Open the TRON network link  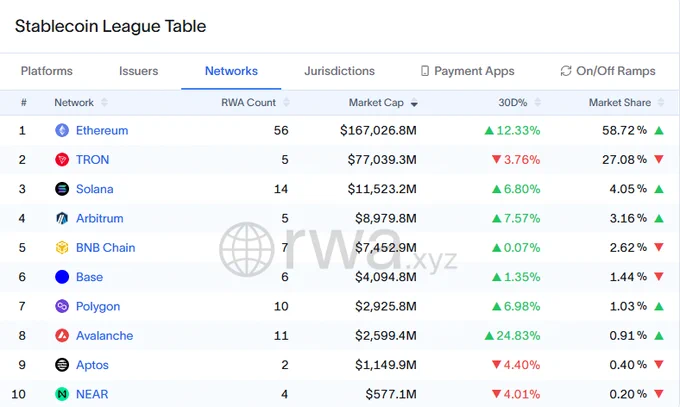pyautogui.click(x=92, y=160)
